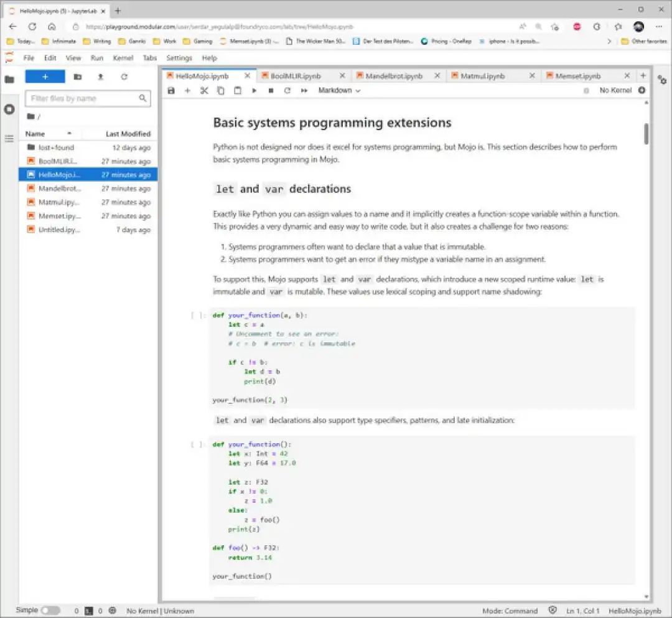Restart the kernel

pos(287,90)
